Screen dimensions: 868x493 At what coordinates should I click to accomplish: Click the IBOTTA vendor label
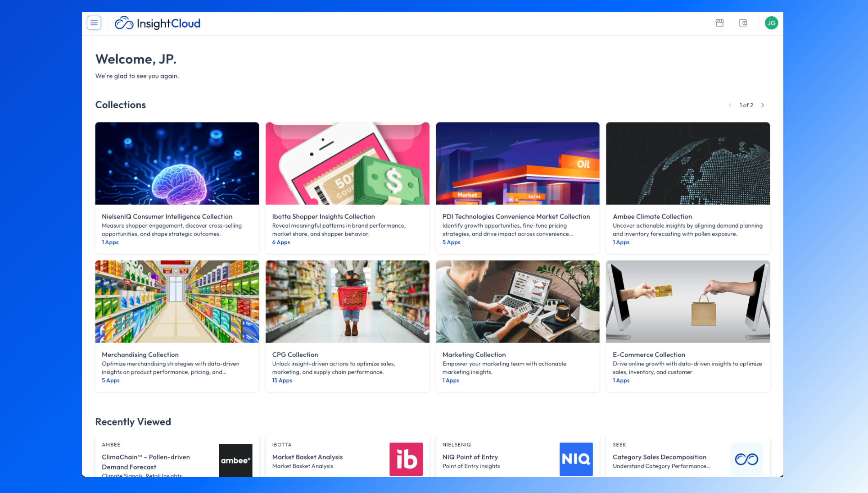coord(282,445)
